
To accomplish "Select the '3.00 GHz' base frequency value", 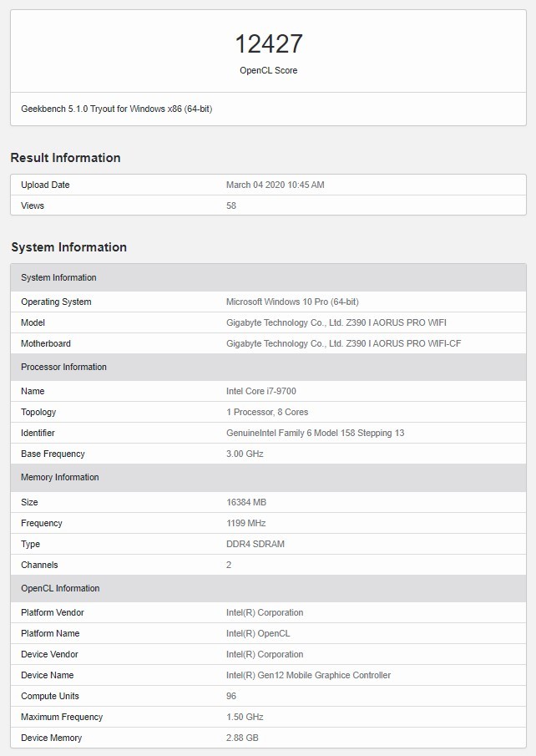I will point(245,454).
